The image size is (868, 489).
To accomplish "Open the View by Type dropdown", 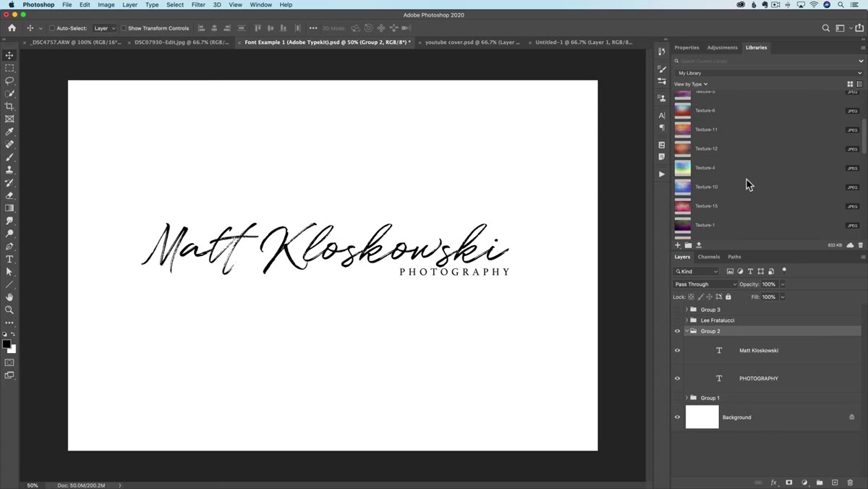I will pyautogui.click(x=691, y=84).
